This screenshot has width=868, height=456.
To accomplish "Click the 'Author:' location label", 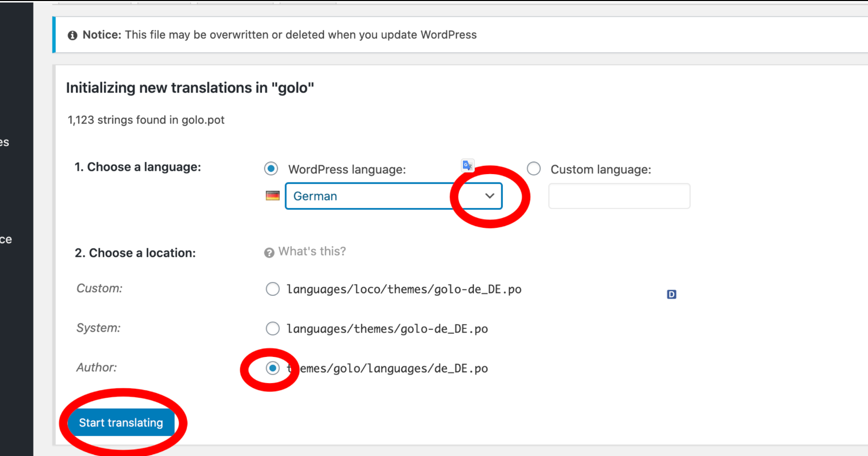I will pyautogui.click(x=97, y=368).
